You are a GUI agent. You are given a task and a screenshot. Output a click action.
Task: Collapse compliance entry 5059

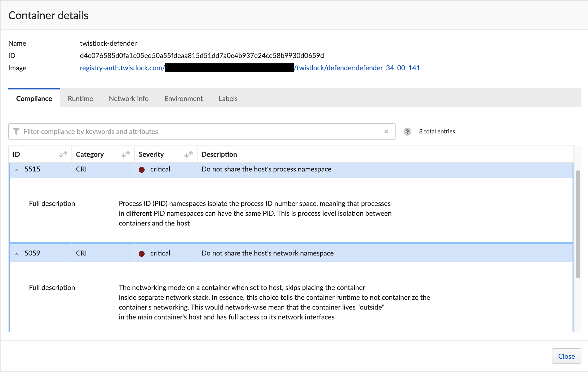16,254
